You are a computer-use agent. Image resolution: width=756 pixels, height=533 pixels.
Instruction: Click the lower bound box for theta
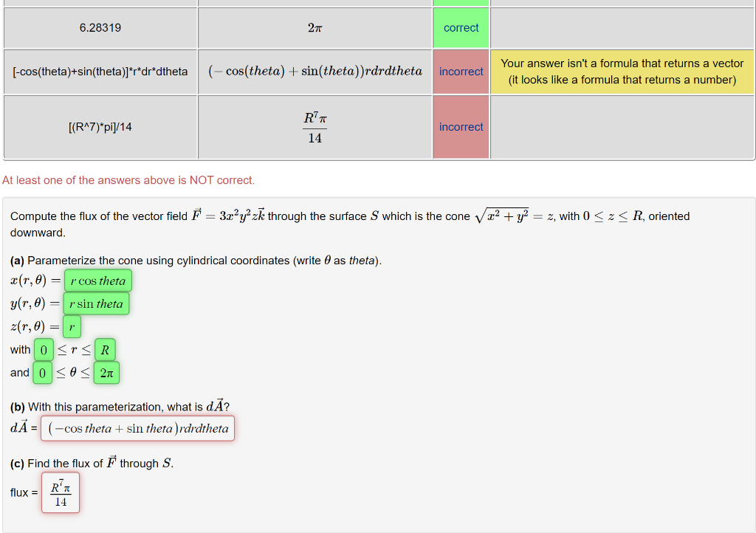(42, 373)
